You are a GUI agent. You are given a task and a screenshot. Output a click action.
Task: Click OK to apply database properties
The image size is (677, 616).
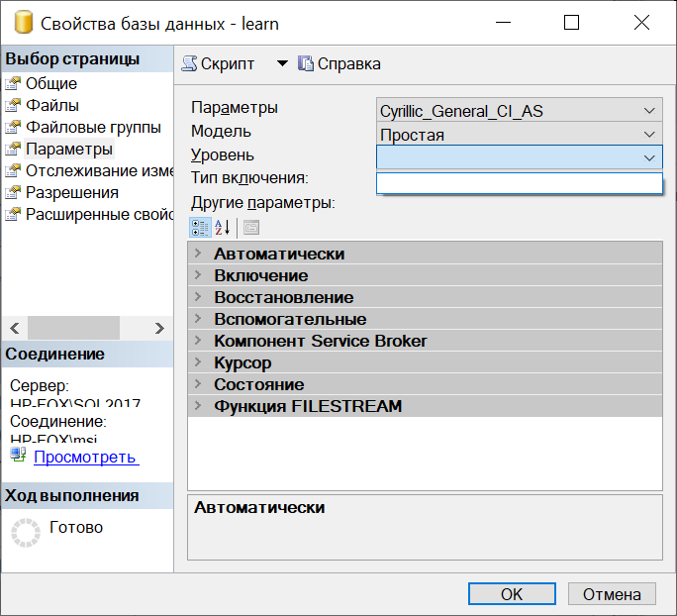tap(512, 594)
